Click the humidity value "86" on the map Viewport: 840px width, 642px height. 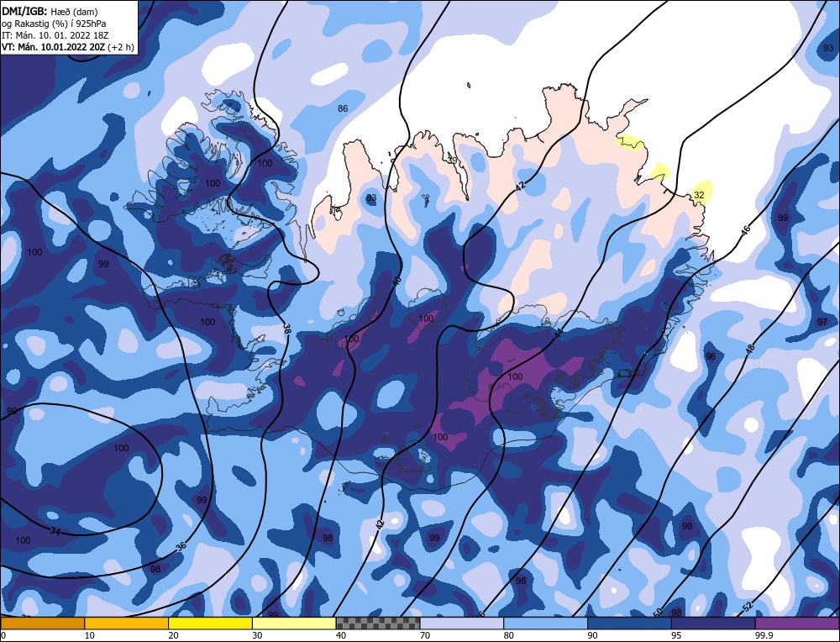coord(343,108)
